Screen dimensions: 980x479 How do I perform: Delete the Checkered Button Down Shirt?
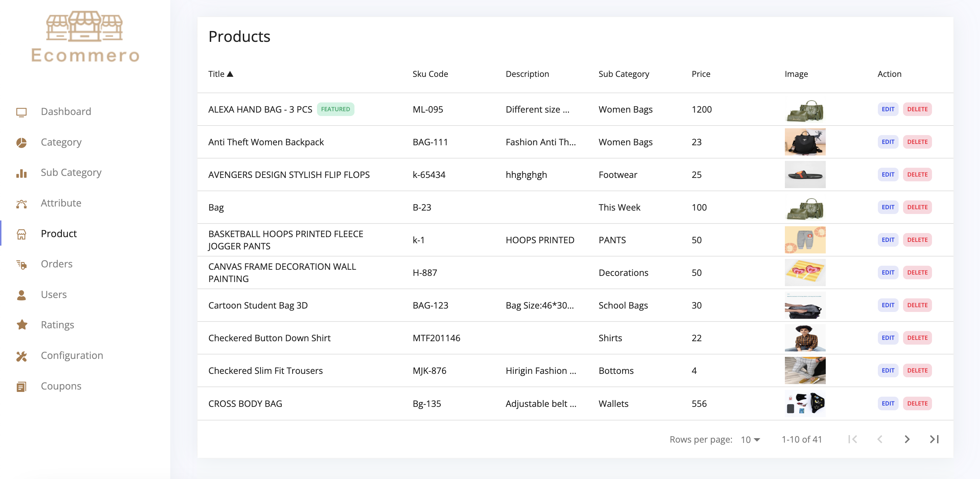tap(917, 337)
